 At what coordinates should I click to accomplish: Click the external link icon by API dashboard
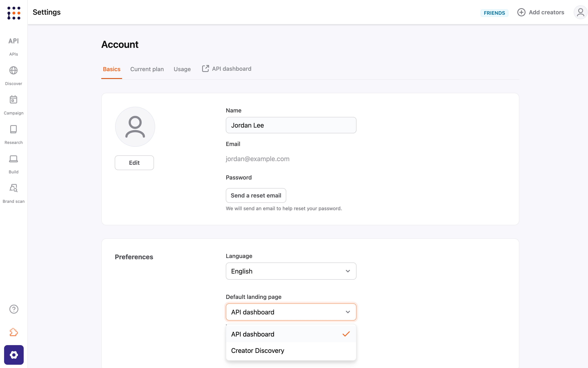pyautogui.click(x=205, y=69)
